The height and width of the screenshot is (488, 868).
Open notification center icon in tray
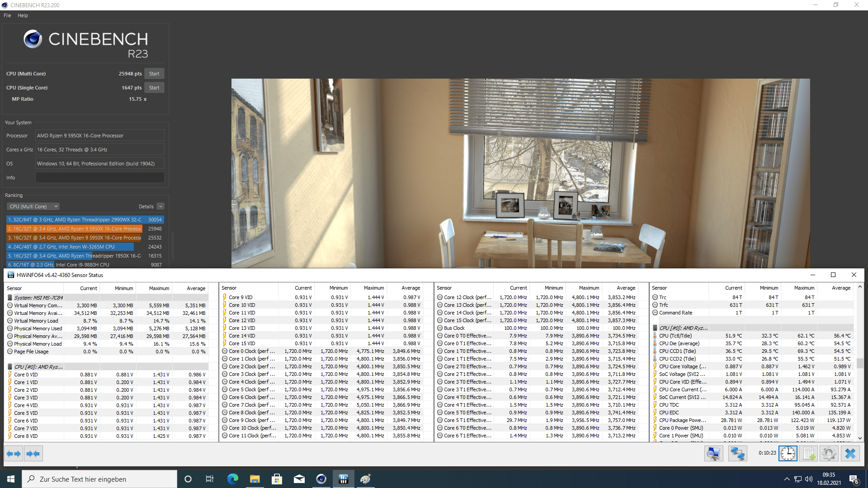tap(854, 479)
